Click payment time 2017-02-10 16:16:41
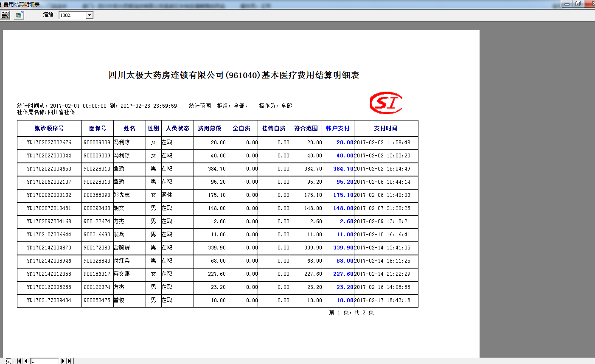Image resolution: width=595 pixels, height=364 pixels. (x=382, y=235)
